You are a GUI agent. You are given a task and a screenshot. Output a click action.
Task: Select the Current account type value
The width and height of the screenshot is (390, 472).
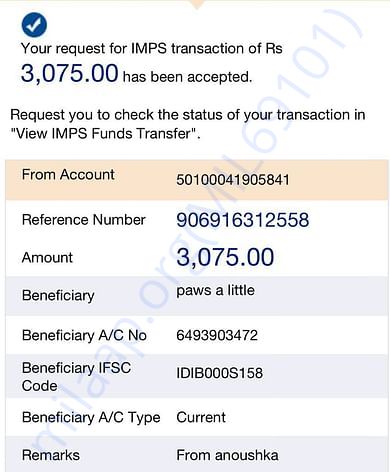[x=201, y=417]
